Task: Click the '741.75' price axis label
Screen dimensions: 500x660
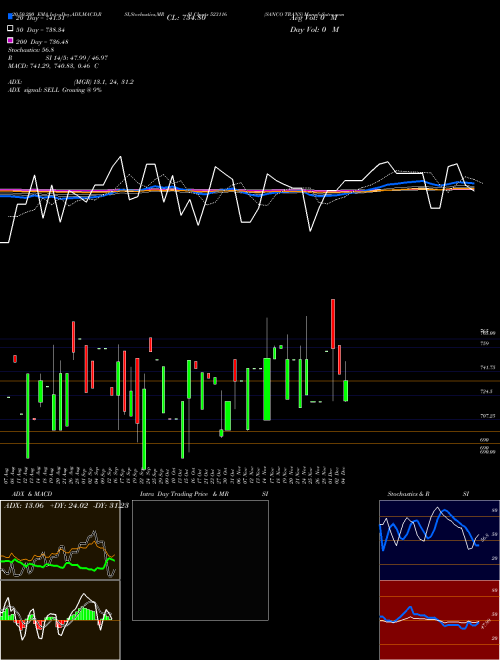Action: (x=487, y=367)
